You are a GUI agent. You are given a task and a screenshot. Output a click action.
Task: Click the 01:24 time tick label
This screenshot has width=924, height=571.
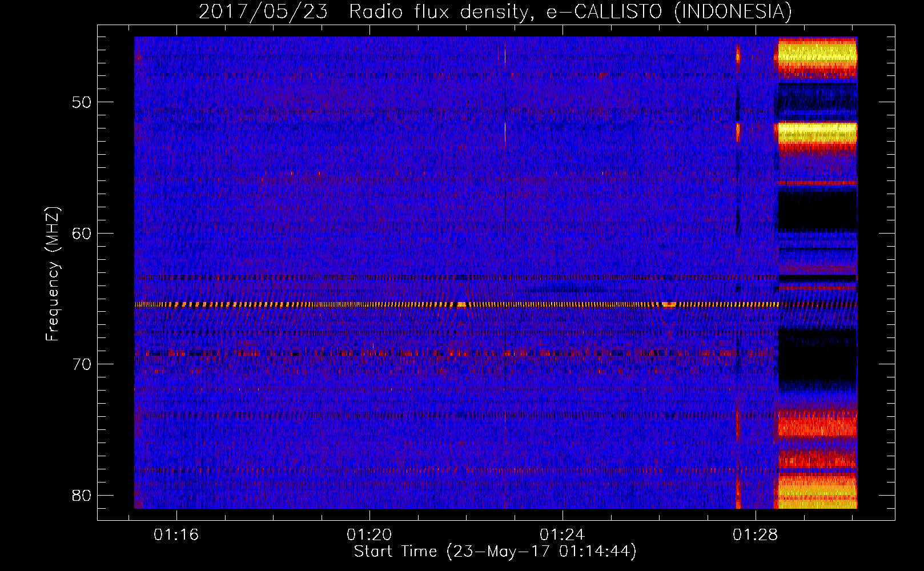point(562,534)
